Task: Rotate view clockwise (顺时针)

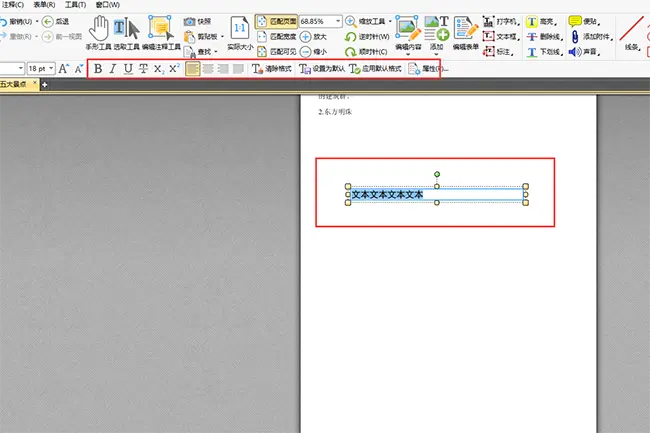Action: coord(366,51)
